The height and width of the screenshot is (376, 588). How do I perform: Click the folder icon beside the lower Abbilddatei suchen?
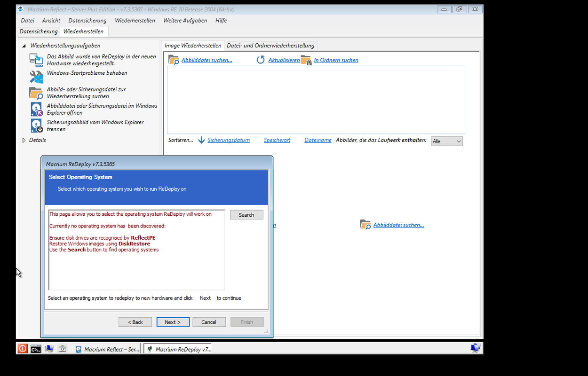pyautogui.click(x=366, y=225)
